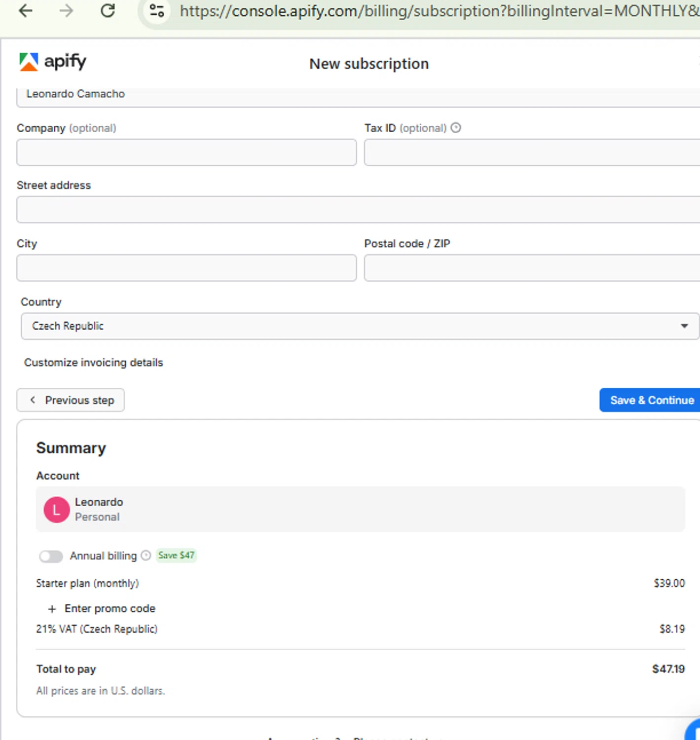
Task: Expand country list with arrow
Action: (684, 326)
